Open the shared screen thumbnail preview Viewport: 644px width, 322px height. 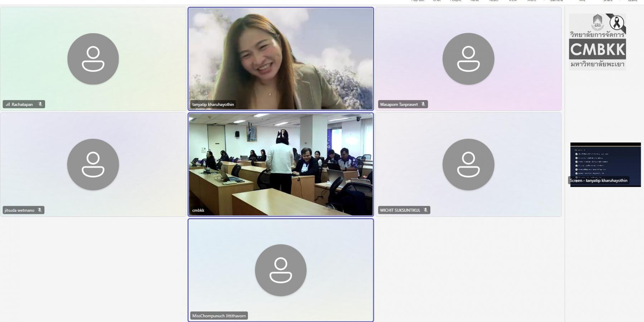coord(605,161)
